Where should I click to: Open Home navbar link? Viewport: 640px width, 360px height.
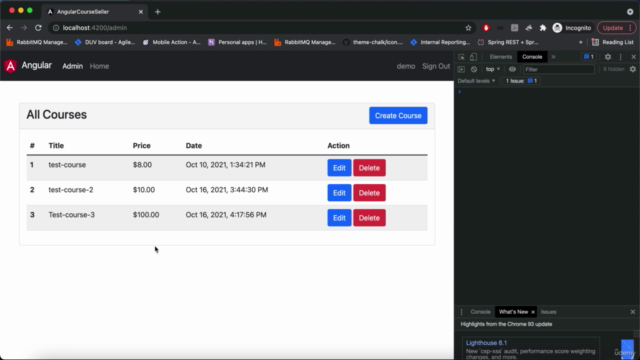(x=99, y=66)
